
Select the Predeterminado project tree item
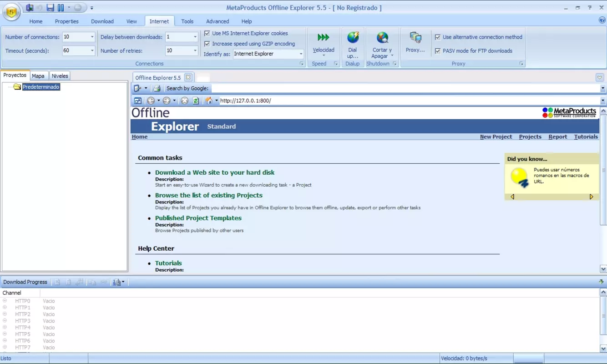pos(41,86)
